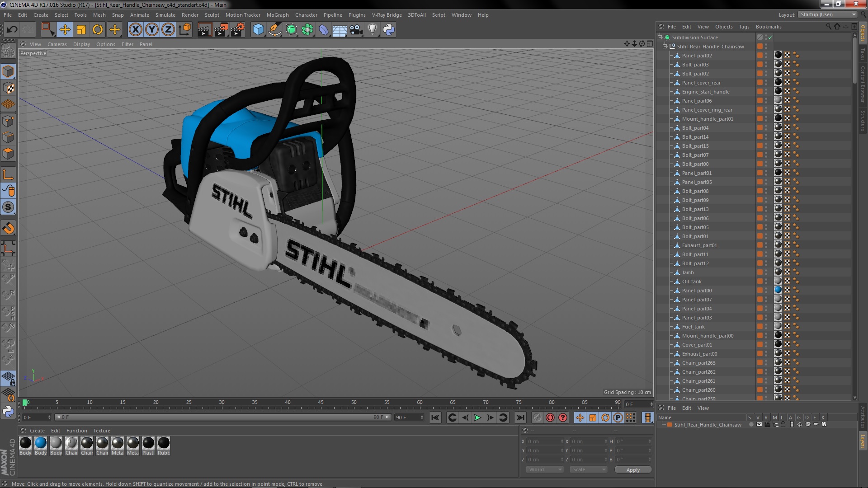Open the Simulate menu
Image resolution: width=868 pixels, height=488 pixels.
[x=165, y=15]
